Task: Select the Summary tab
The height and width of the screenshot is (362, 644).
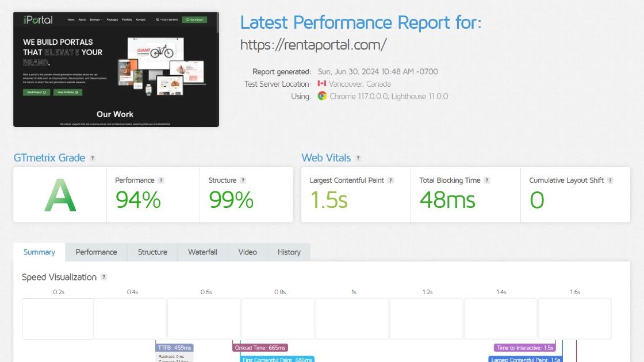Action: (39, 252)
